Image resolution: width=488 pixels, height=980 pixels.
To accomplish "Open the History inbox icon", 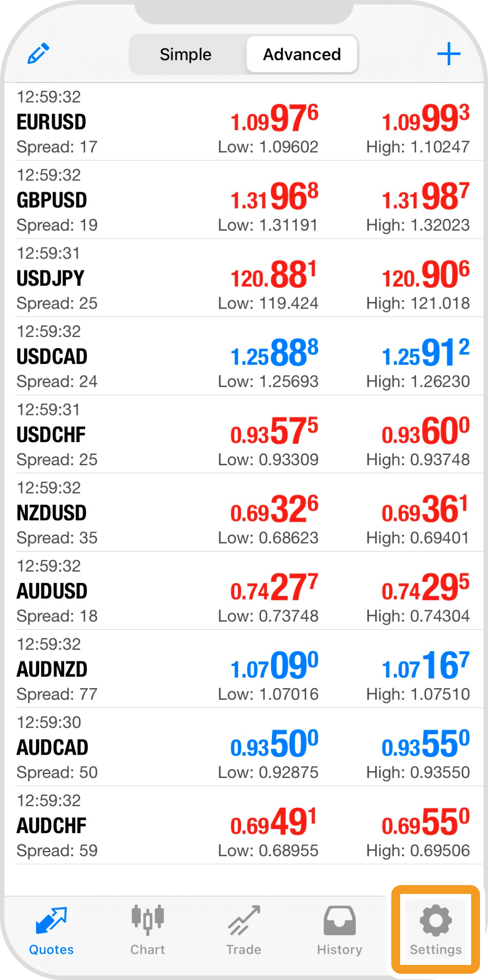I will click(x=339, y=920).
